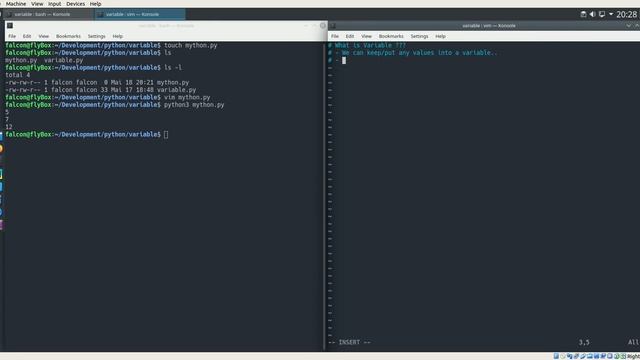Click 'touch mython.py' command text
Viewport: 640px width, 360px height.
tap(191, 45)
